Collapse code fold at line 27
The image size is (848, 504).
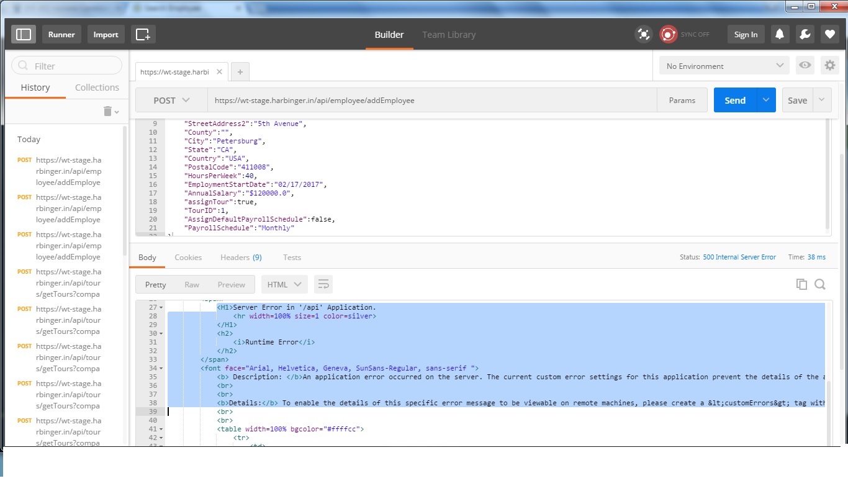(161, 307)
